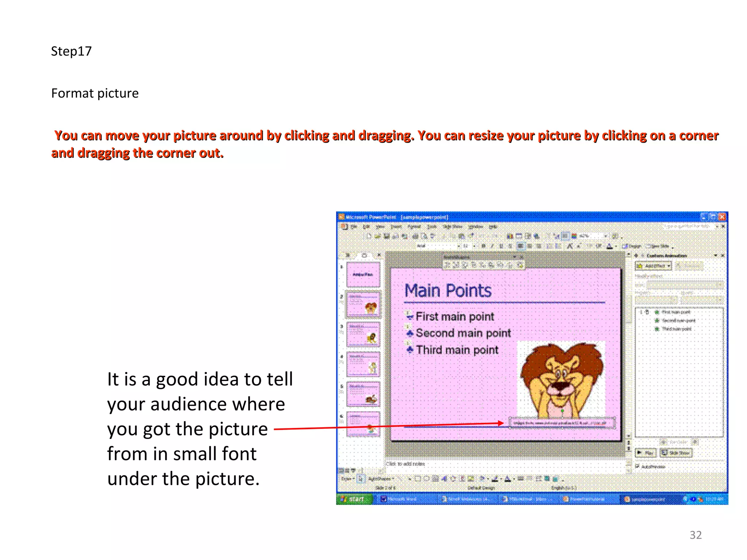Viewport: 747px width, 560px height.
Task: Click the Print Preview icon
Action: (x=424, y=236)
